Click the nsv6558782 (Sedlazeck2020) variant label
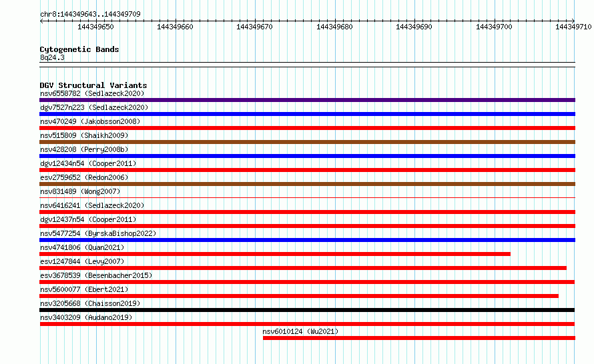The height and width of the screenshot is (364, 594). 92,93
